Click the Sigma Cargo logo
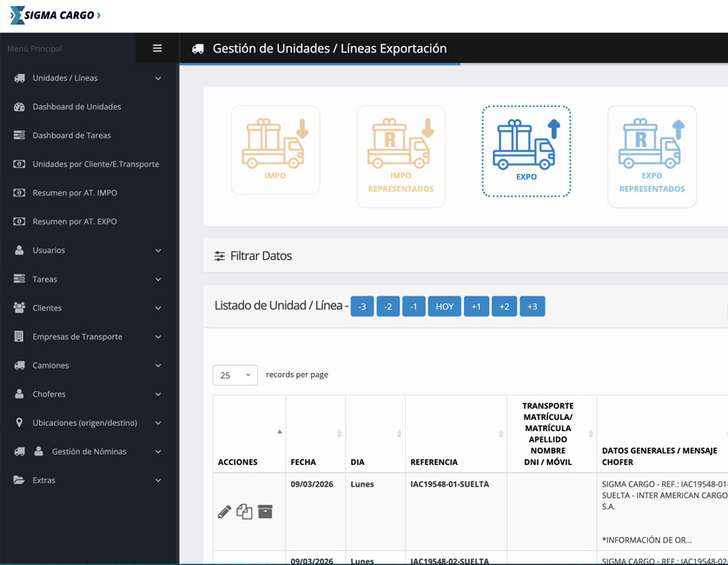 (55, 16)
